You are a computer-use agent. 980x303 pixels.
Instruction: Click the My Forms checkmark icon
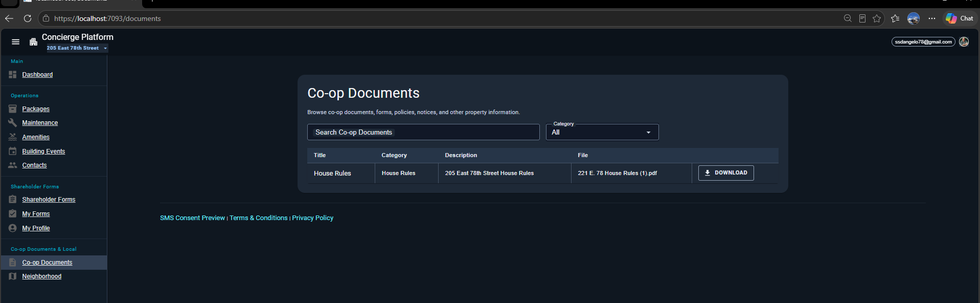[13, 213]
